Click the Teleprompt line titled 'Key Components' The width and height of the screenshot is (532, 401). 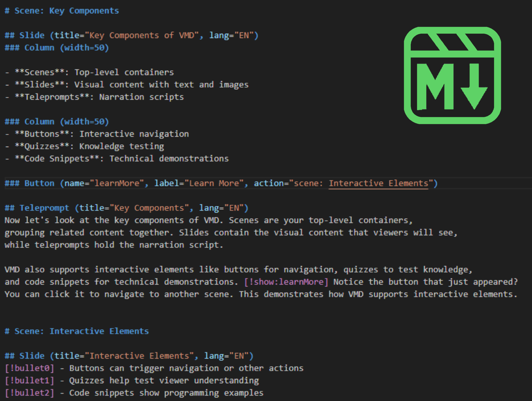click(x=127, y=208)
